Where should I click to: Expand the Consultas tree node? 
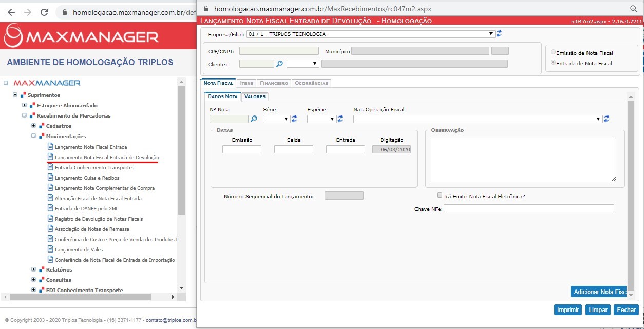coord(33,280)
